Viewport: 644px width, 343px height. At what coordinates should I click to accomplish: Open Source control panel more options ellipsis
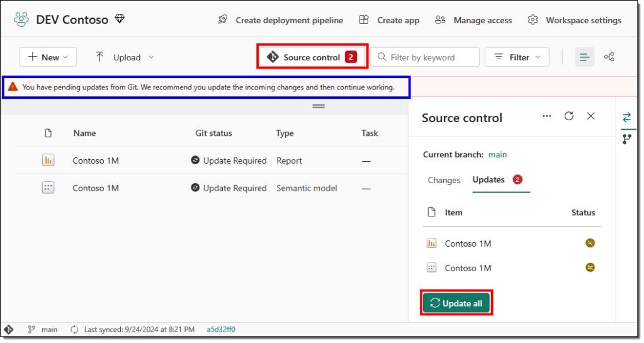click(546, 116)
